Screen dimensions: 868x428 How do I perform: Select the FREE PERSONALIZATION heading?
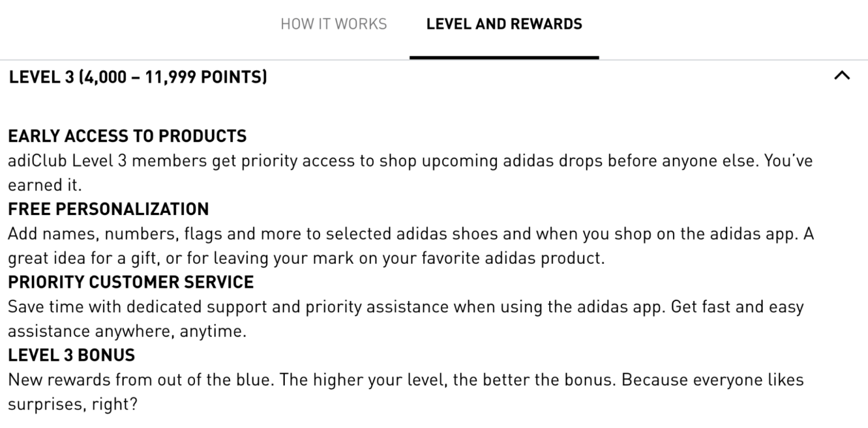pos(108,209)
